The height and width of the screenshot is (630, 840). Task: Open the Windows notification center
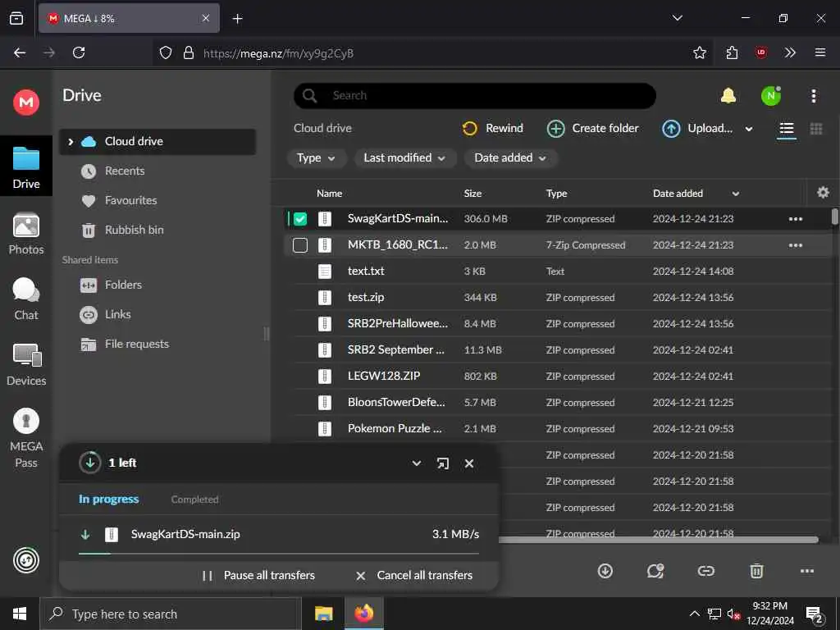[815, 614]
